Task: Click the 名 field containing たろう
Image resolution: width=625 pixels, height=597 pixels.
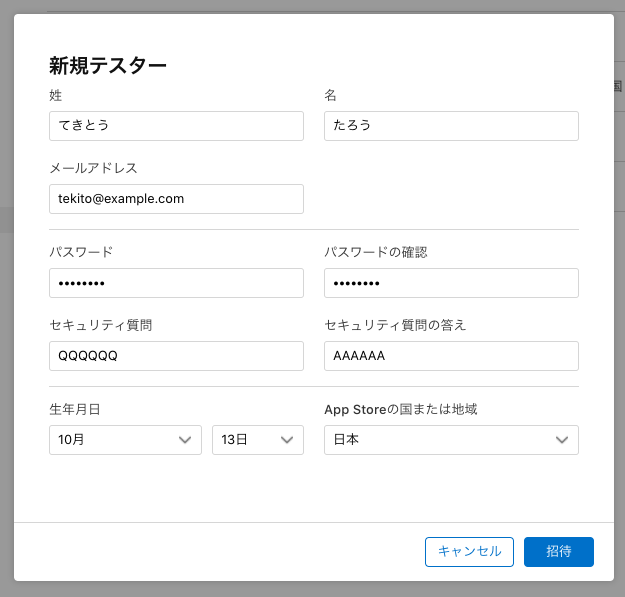Action: [451, 126]
